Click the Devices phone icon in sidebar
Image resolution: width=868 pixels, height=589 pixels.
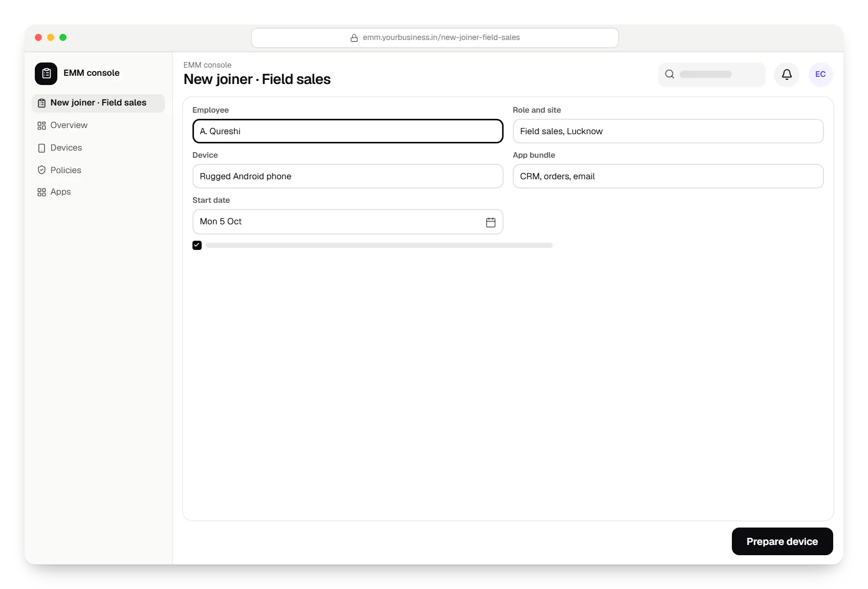[x=41, y=148]
